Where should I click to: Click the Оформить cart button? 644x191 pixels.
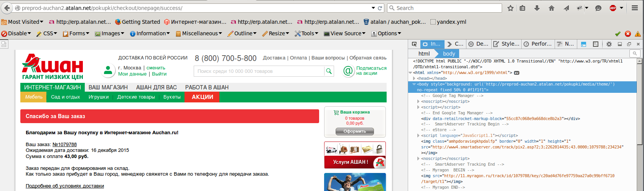click(355, 132)
